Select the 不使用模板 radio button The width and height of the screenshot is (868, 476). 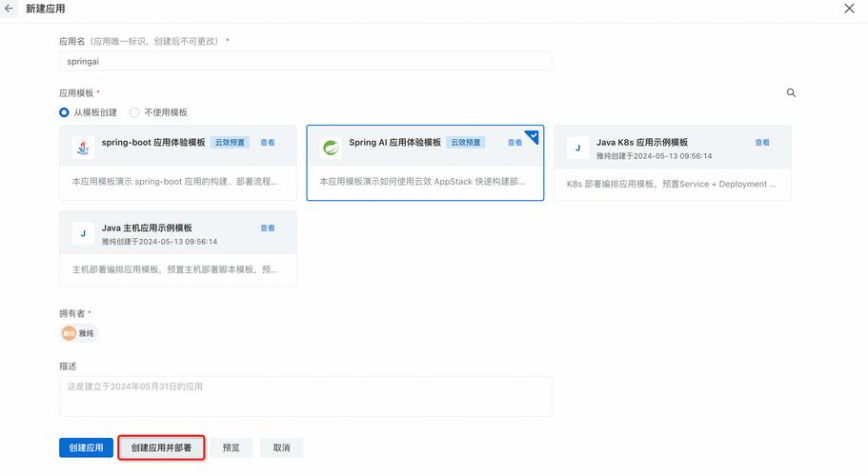coord(134,112)
